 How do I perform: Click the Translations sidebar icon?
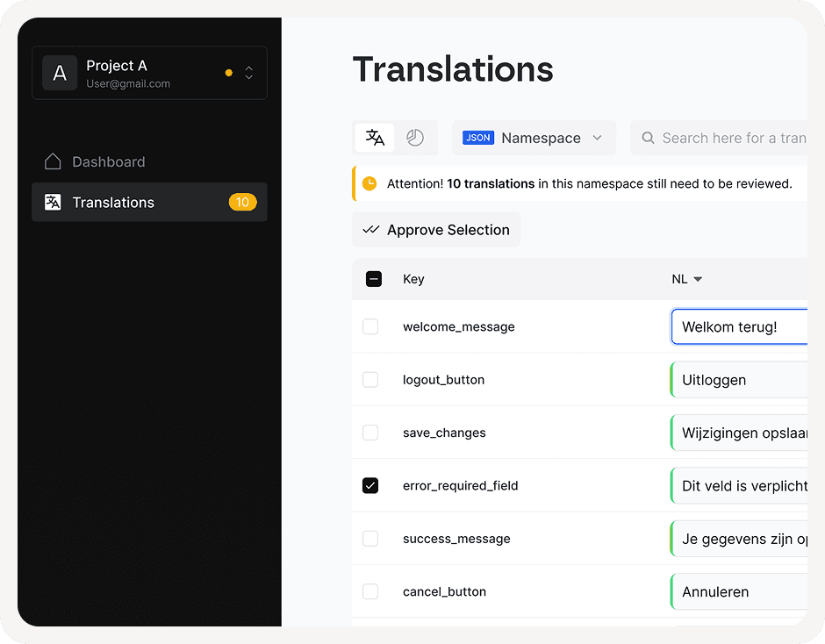tap(53, 202)
